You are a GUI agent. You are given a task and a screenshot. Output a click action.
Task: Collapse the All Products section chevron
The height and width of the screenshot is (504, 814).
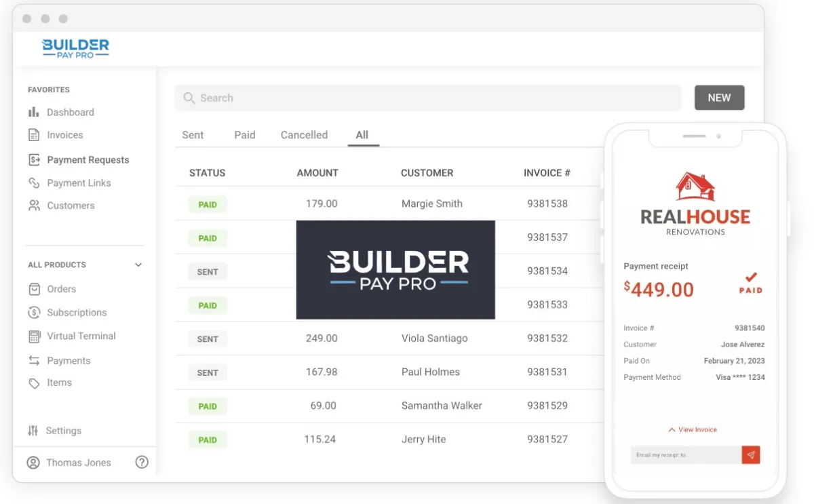138,265
